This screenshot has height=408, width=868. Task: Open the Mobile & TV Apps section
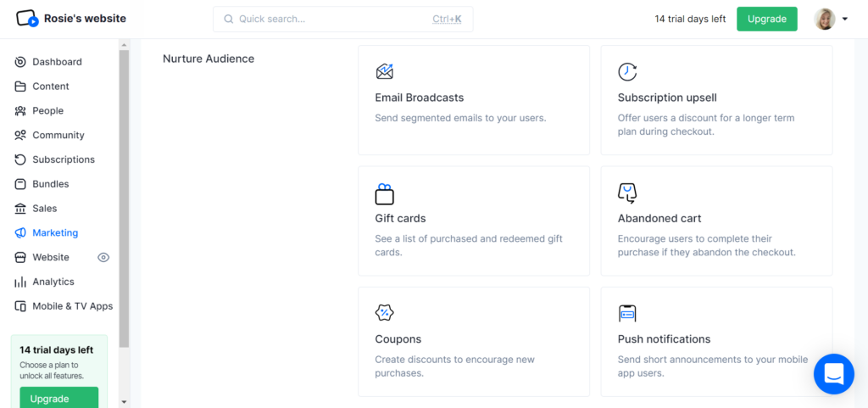coord(72,306)
